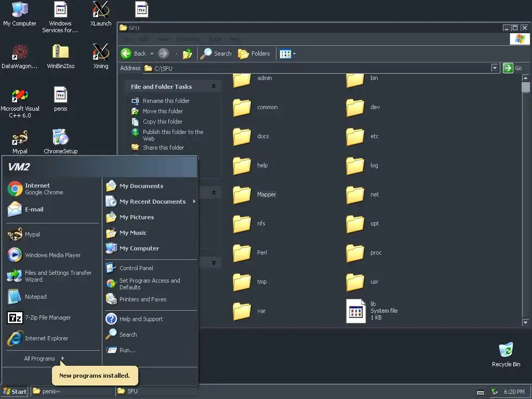Viewport: 532px width, 399px height.
Task: Expand My Recent Documents submenu
Action: pos(151,202)
